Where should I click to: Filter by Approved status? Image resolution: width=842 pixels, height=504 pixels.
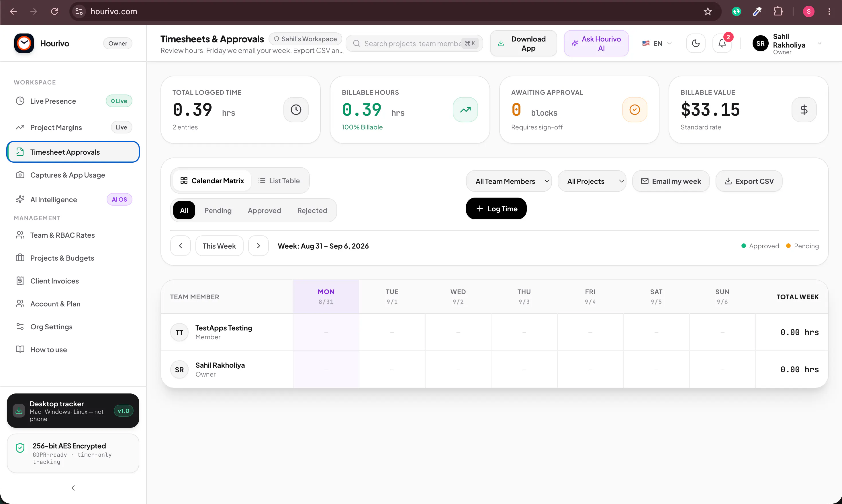(x=264, y=210)
